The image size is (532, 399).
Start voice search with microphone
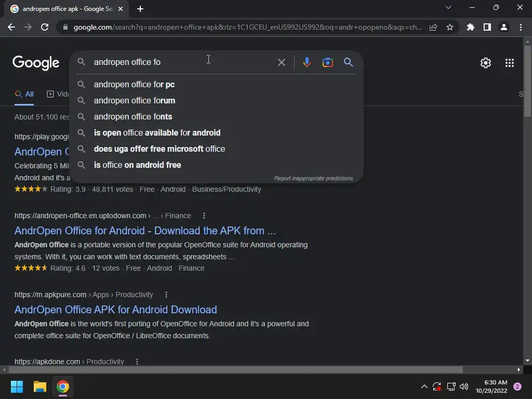click(x=307, y=62)
